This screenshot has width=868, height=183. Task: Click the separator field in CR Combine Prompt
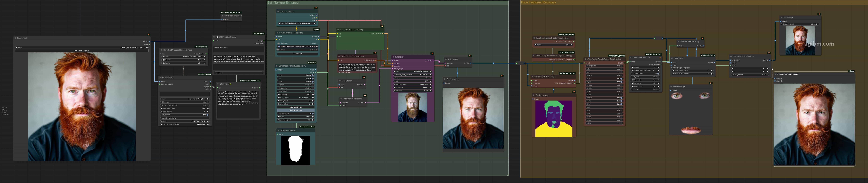(239, 73)
